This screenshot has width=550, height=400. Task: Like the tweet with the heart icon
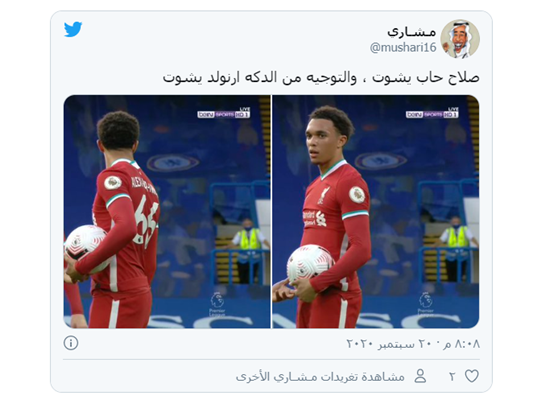(472, 376)
